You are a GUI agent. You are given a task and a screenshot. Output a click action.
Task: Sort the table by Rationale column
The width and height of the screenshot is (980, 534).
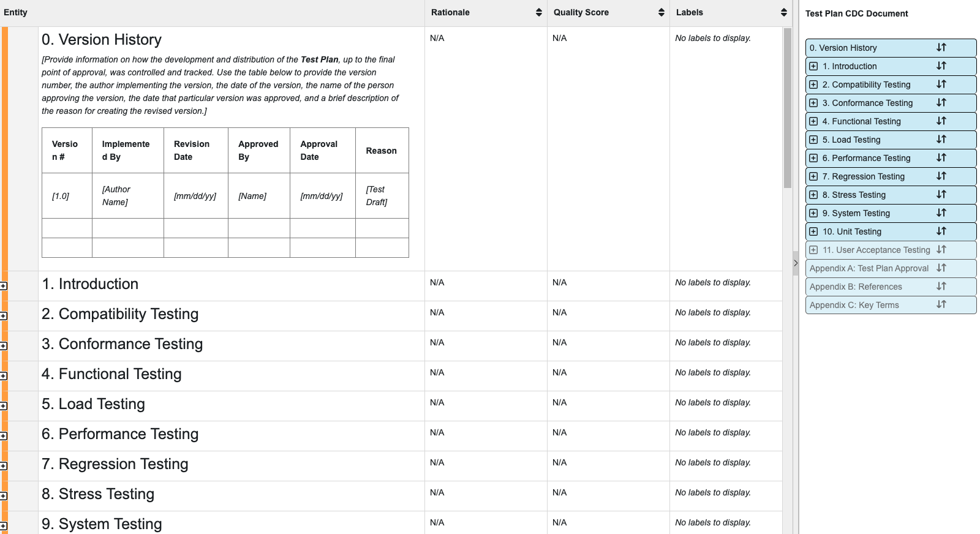pos(538,13)
